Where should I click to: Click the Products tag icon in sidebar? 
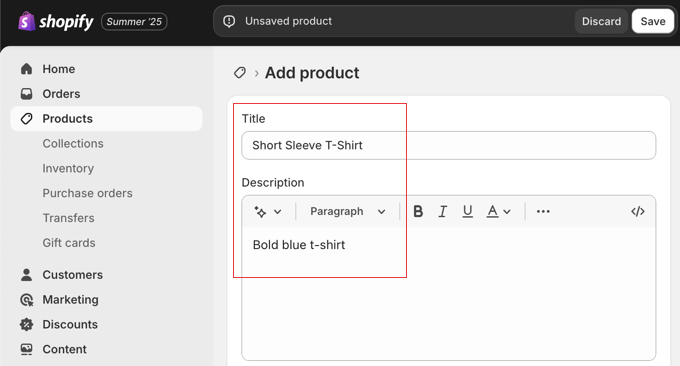coord(26,118)
